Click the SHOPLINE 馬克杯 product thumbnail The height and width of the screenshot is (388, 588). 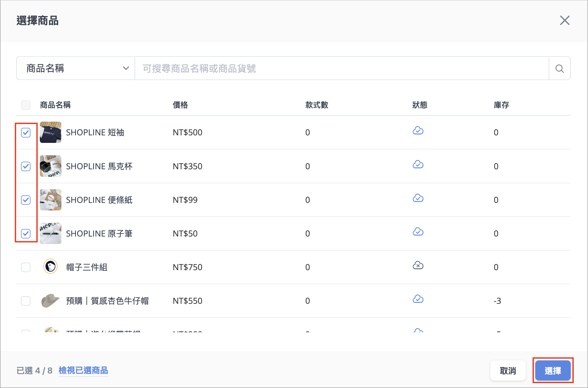(x=51, y=166)
